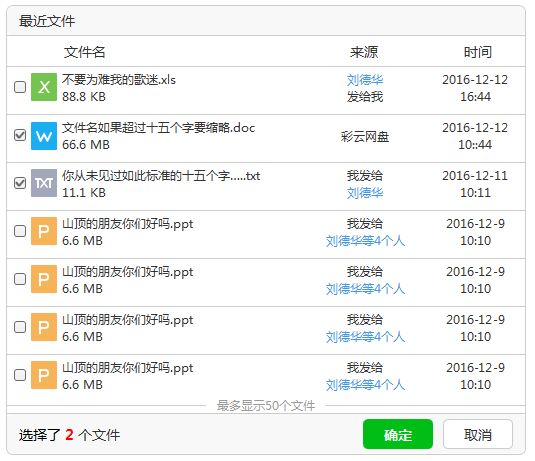Select file name 不要为难我的歌迷.xls

119,80
